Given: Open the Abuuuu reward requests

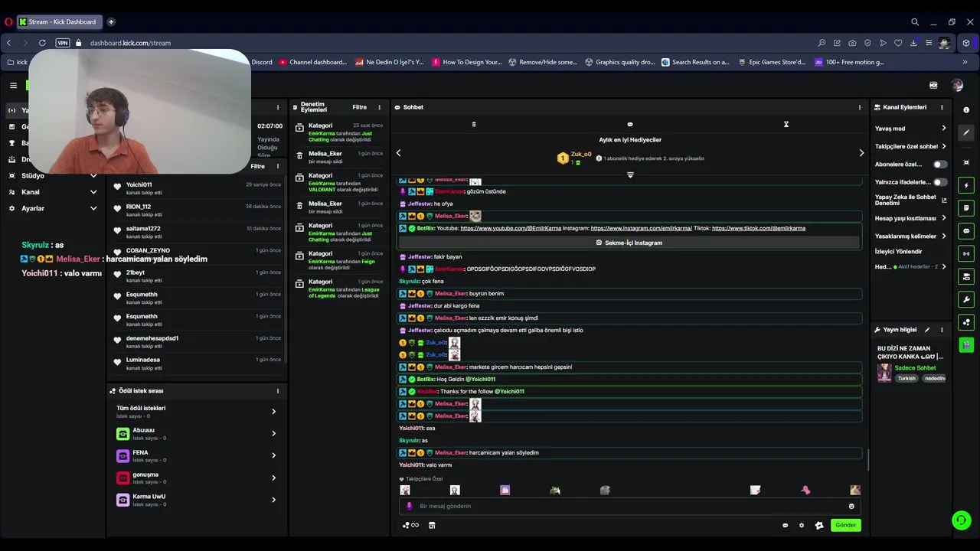Looking at the screenshot, I should pos(197,434).
